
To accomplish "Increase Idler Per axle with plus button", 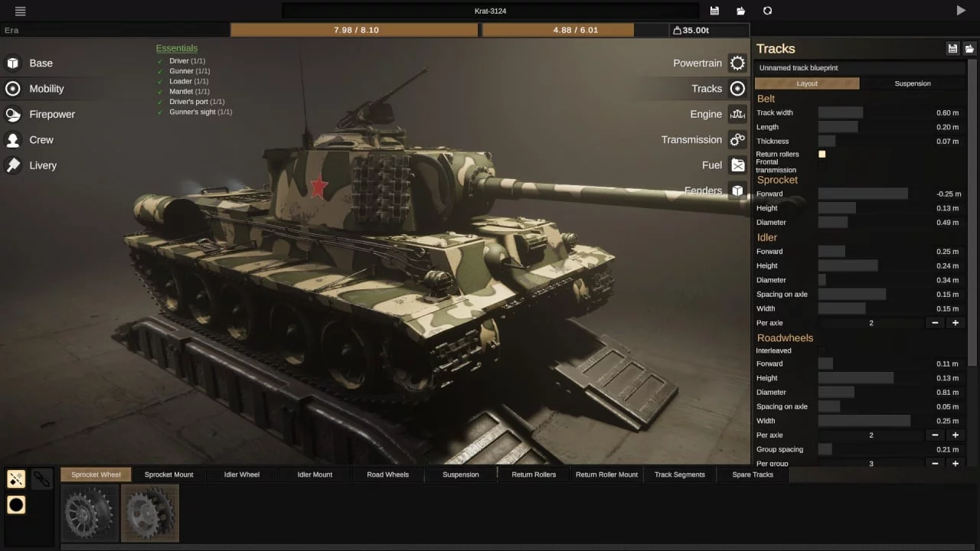I will pyautogui.click(x=955, y=323).
